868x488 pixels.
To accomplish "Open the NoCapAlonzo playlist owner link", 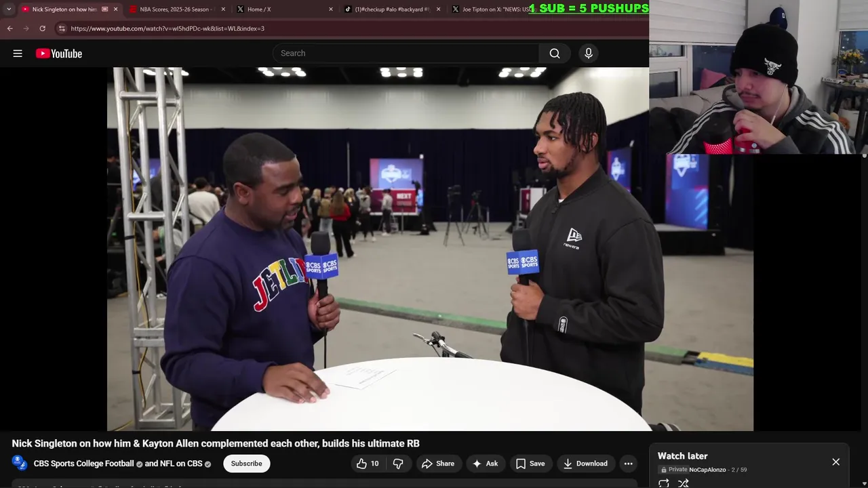I will (x=707, y=470).
